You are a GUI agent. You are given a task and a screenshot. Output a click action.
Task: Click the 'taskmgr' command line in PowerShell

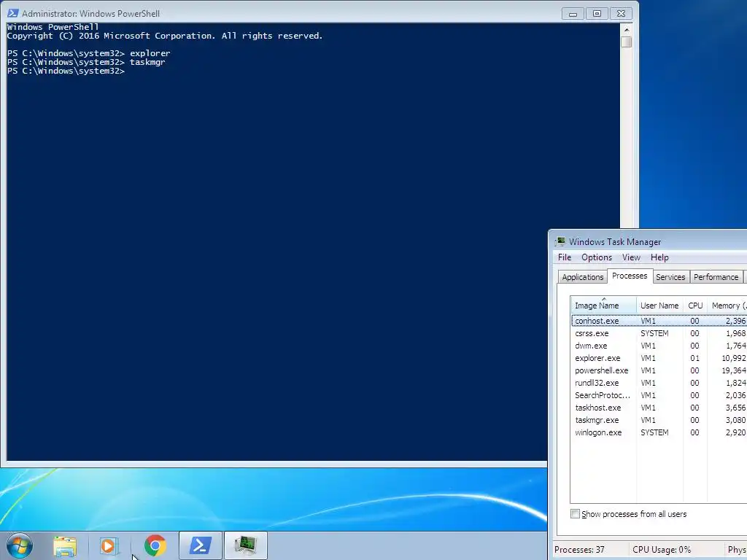point(86,62)
